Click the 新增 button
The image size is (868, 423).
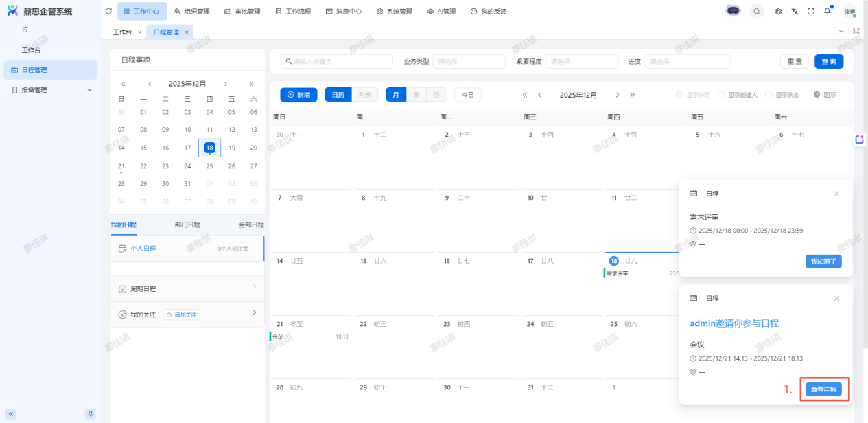[298, 95]
